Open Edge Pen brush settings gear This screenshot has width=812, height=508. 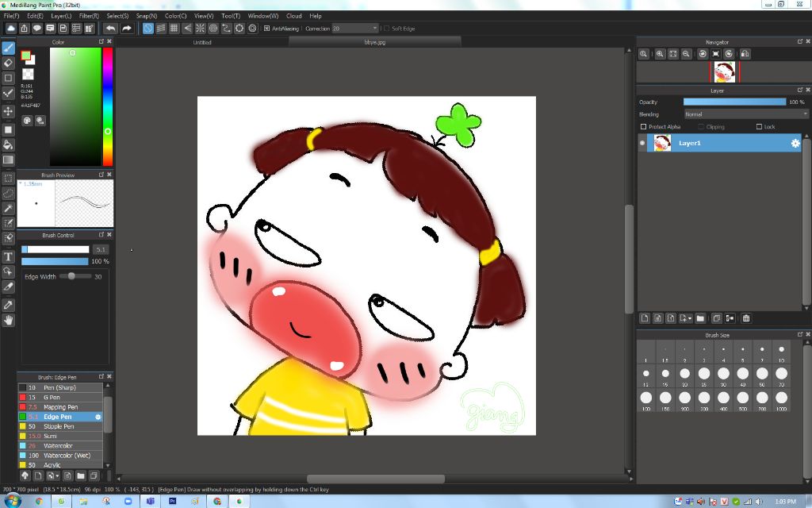tap(98, 417)
